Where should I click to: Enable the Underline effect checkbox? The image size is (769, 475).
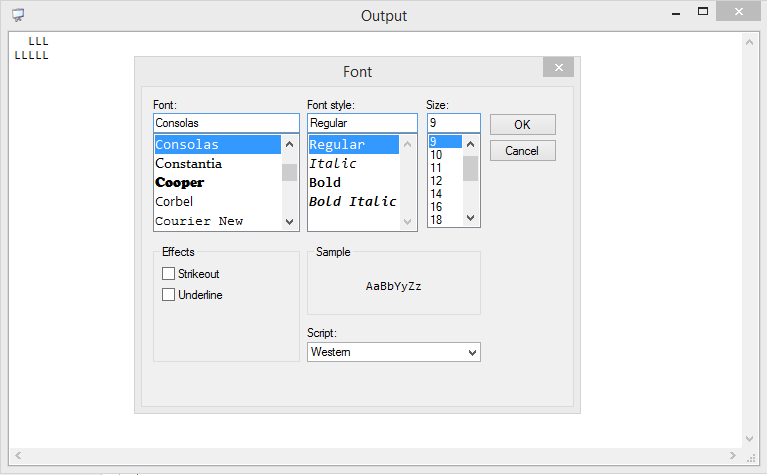point(168,295)
